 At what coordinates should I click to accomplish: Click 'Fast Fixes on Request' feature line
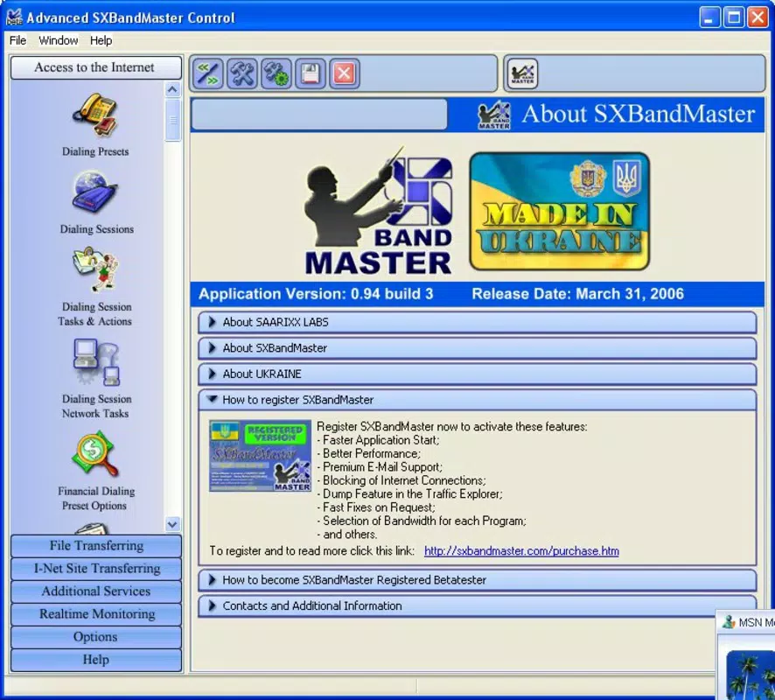coord(376,507)
